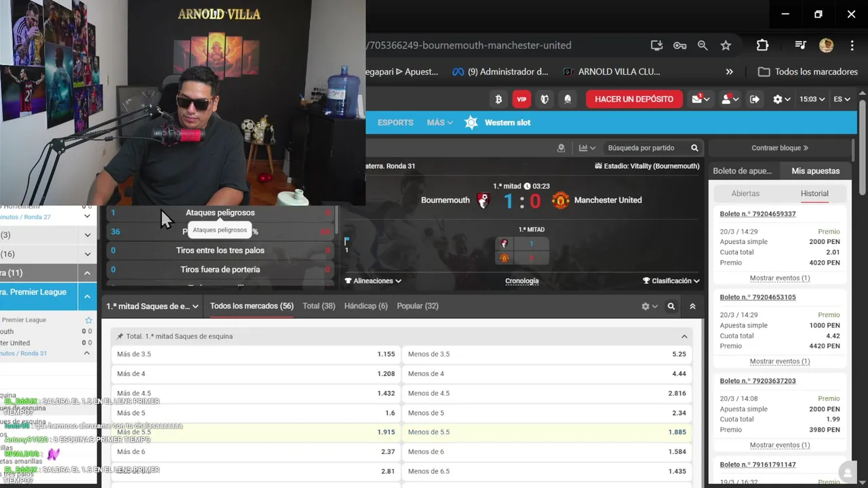
Task: Open the Chrome extensions puzzle icon
Action: [762, 45]
